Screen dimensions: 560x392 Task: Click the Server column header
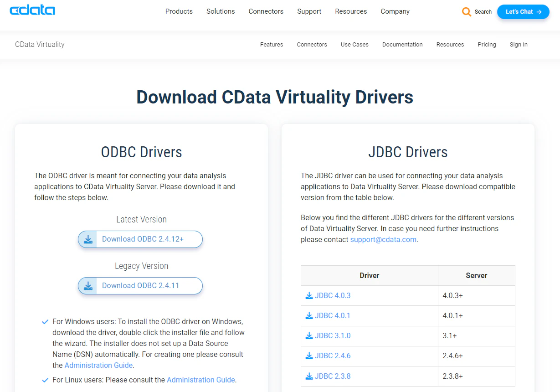[477, 275]
